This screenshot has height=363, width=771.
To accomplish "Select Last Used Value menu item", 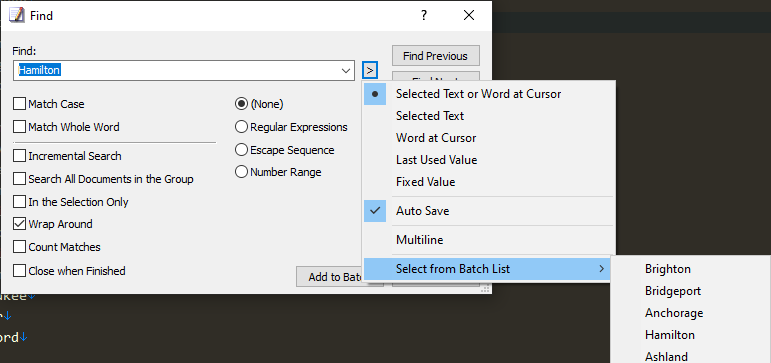I will [x=489, y=160].
